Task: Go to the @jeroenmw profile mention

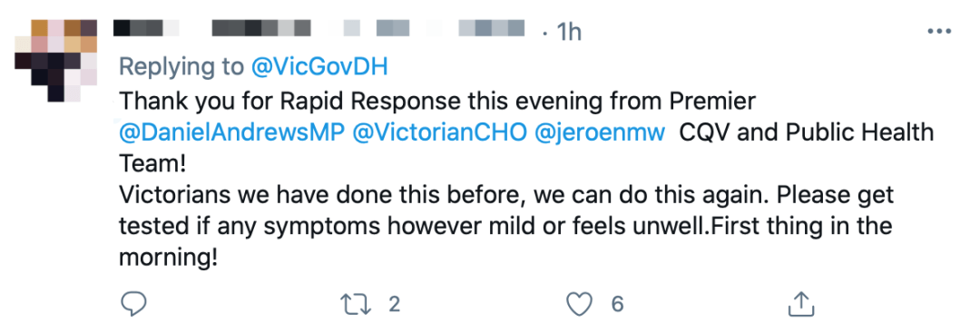Action: (x=600, y=132)
